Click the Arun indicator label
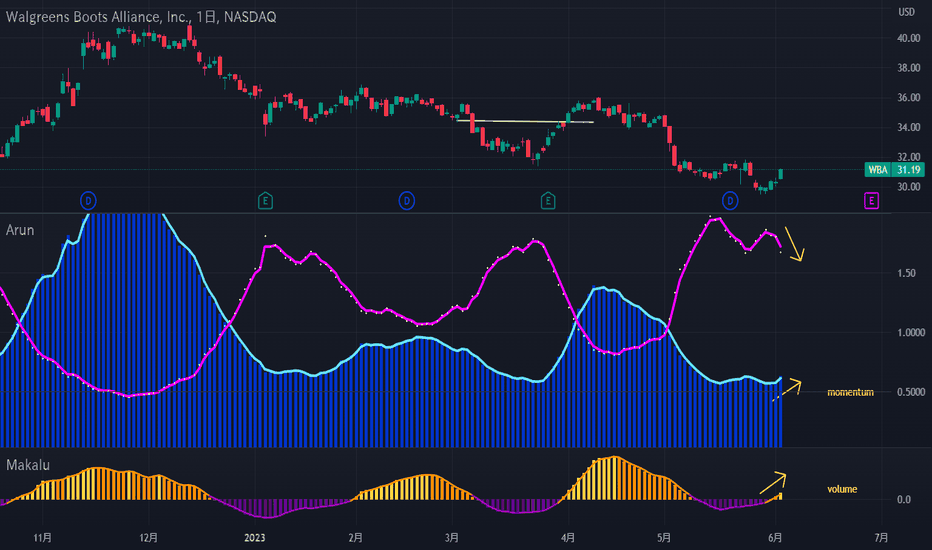 click(20, 230)
